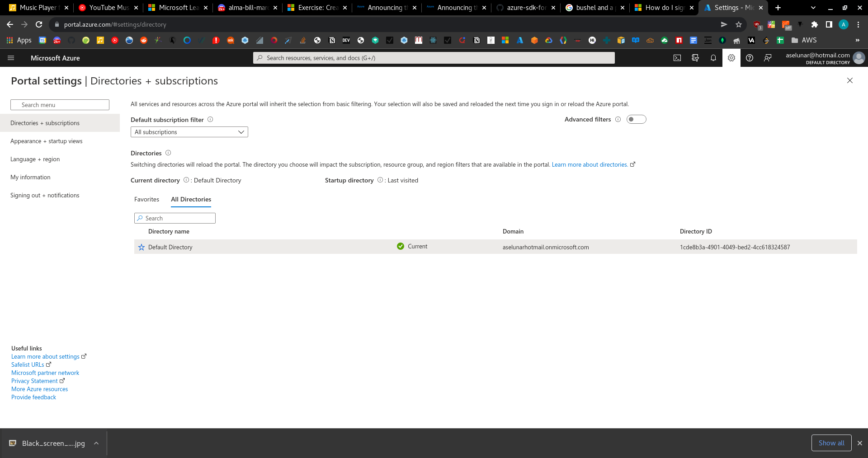The image size is (868, 458).
Task: Select Directory ID 1cde8b3a-4901-4049-bed2-4cc618324587
Action: (x=735, y=247)
